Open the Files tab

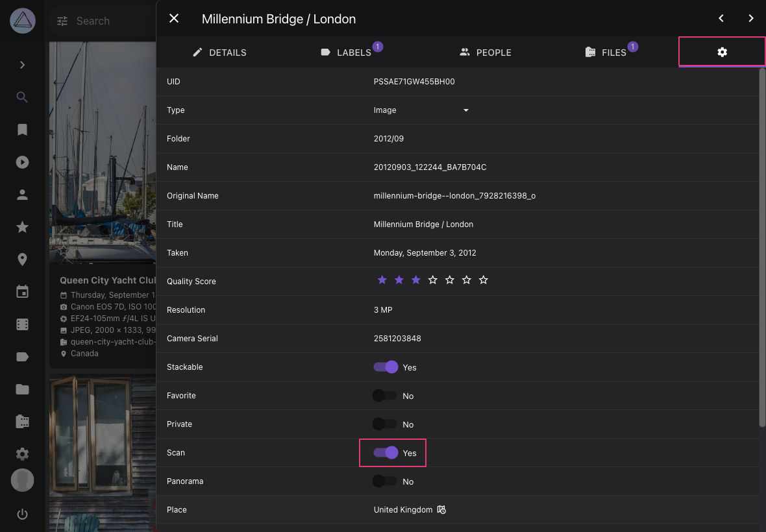point(611,53)
